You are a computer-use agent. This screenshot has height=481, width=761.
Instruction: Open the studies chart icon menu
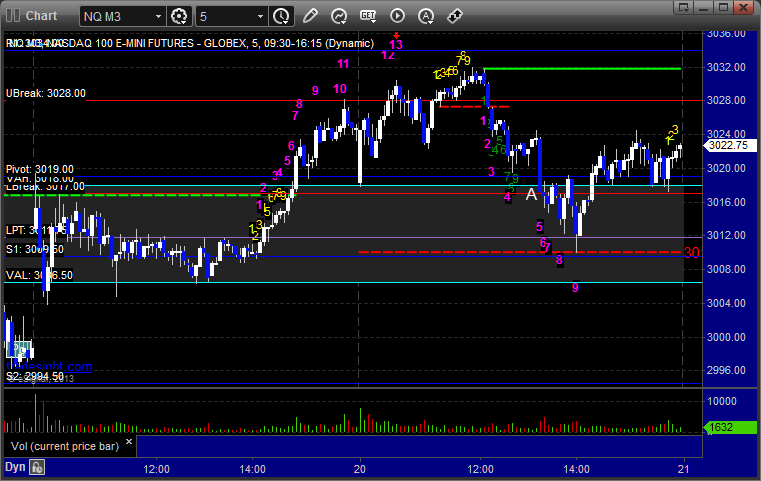point(339,16)
